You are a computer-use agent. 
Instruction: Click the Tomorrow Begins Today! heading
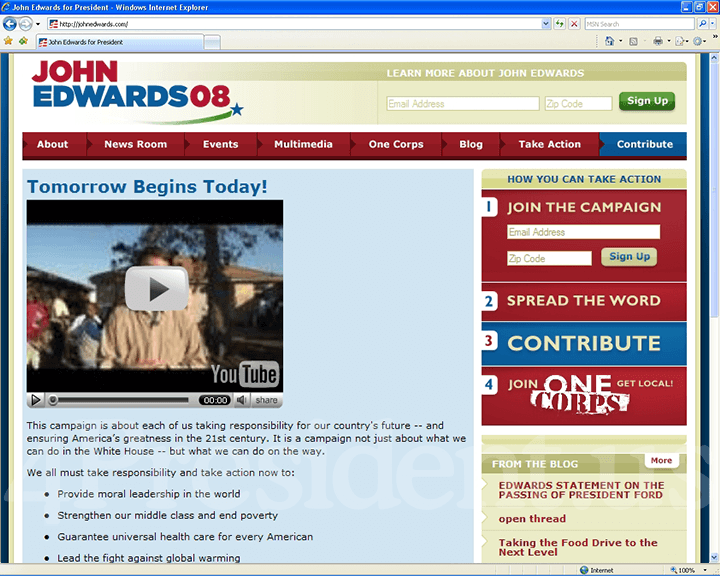point(147,187)
